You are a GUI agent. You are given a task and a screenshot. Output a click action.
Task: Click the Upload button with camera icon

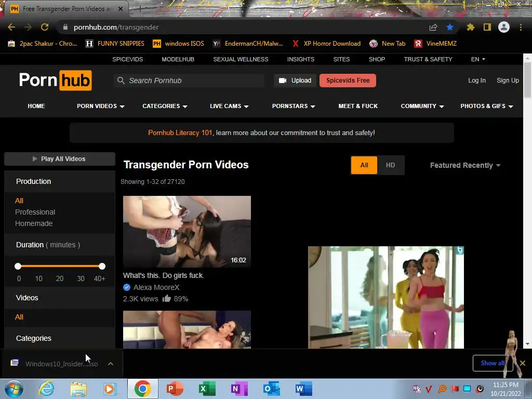pyautogui.click(x=295, y=81)
